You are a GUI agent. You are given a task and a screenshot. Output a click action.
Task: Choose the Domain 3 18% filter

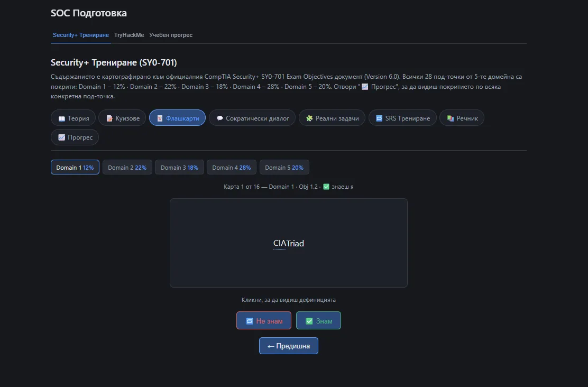click(179, 167)
